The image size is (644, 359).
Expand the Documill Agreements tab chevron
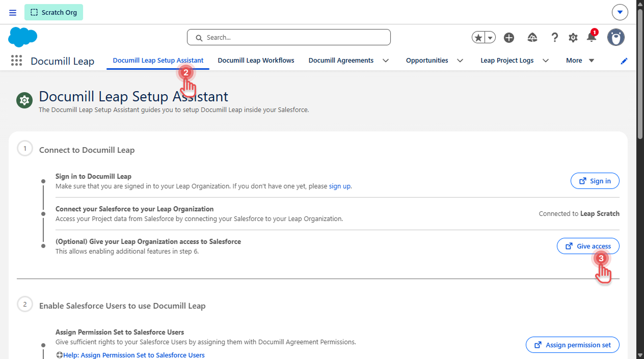click(386, 61)
